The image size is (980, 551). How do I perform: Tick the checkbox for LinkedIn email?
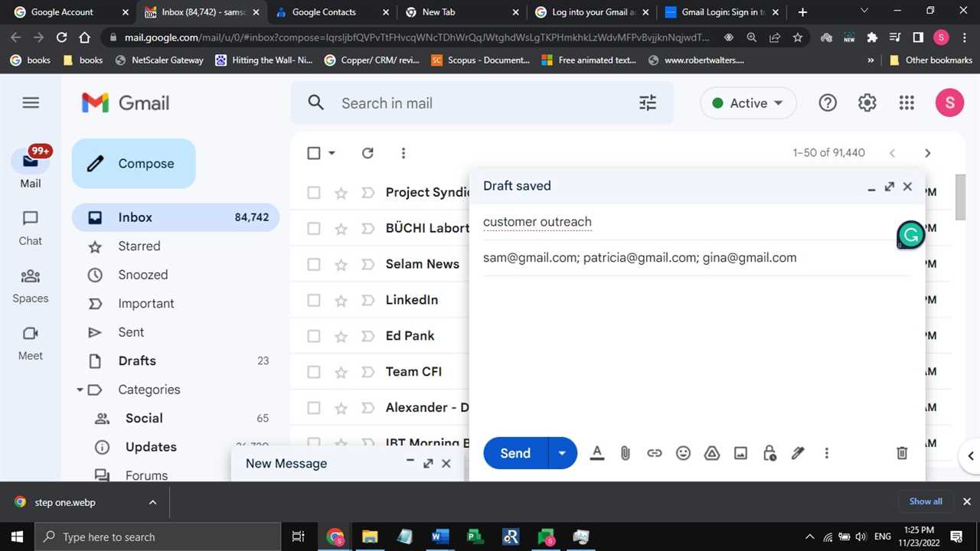click(314, 300)
